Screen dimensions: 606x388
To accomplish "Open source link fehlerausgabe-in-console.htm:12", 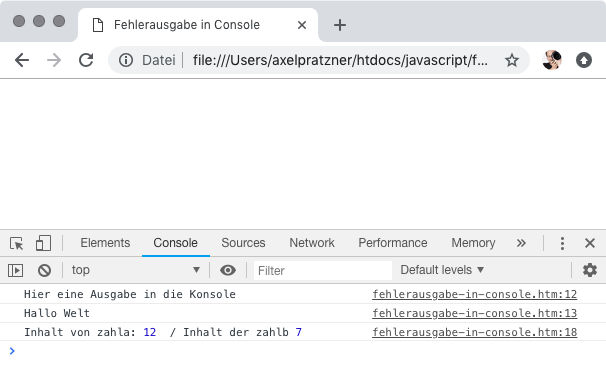I will click(475, 294).
